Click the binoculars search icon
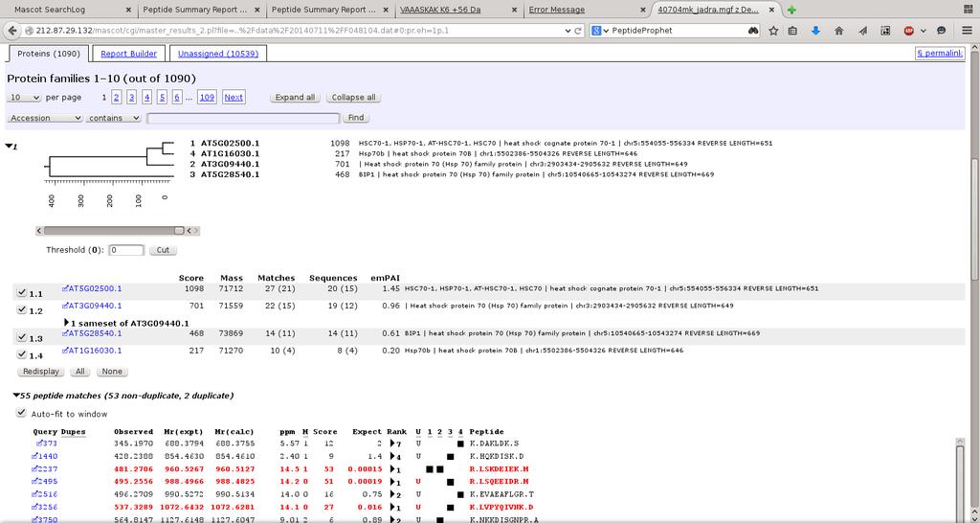The image size is (980, 523). coord(753,30)
